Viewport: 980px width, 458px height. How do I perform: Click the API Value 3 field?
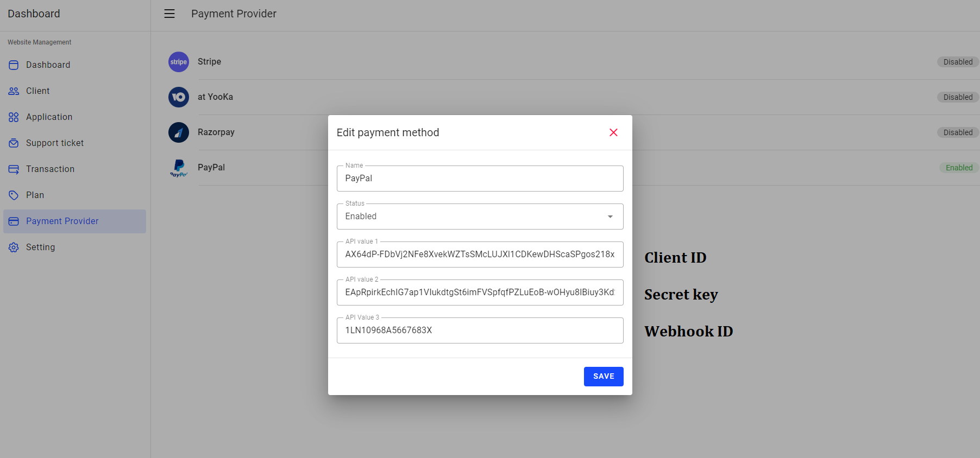point(480,330)
